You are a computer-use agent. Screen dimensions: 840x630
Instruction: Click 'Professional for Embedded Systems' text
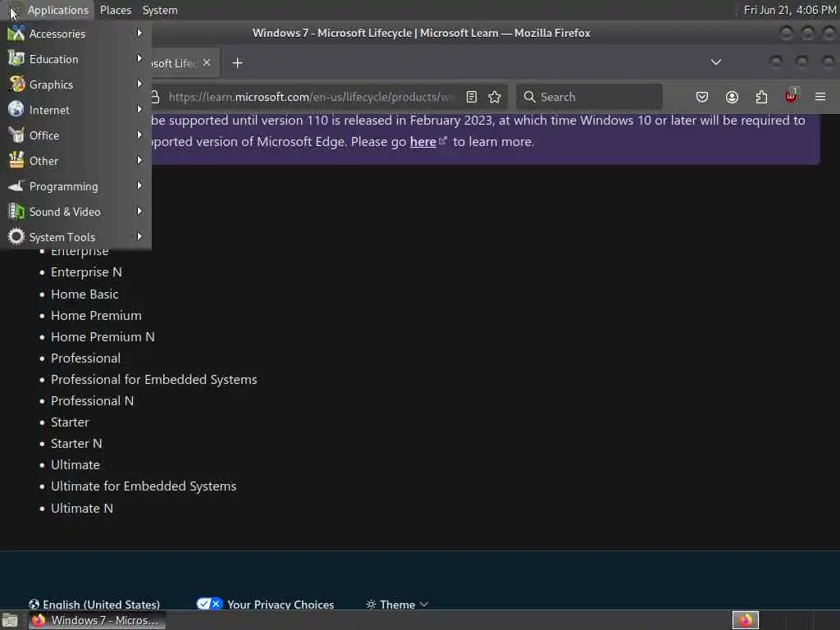pos(153,380)
